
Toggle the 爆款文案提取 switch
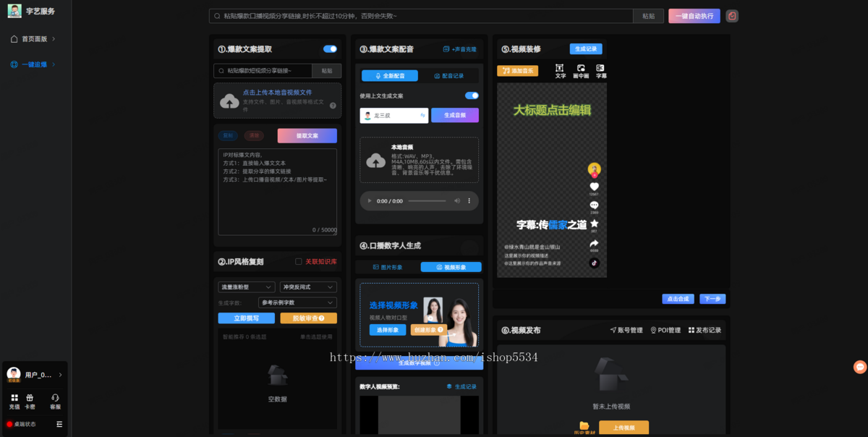[330, 49]
